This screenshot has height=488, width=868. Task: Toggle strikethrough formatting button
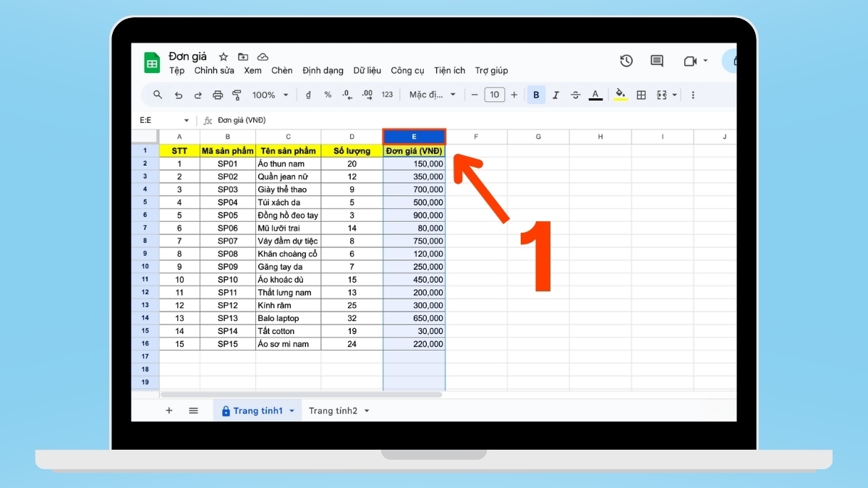[x=575, y=95]
